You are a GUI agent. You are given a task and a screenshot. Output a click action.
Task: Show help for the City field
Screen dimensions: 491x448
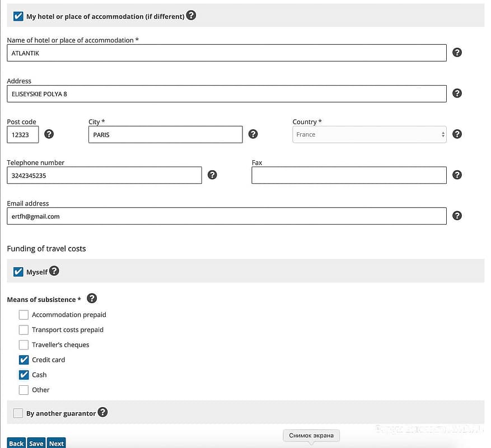tap(253, 134)
